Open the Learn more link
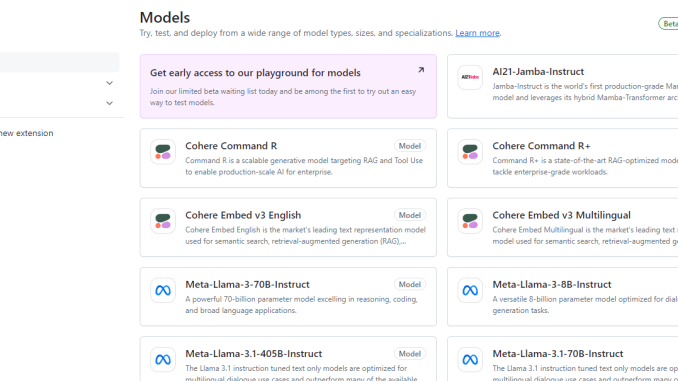 click(477, 33)
